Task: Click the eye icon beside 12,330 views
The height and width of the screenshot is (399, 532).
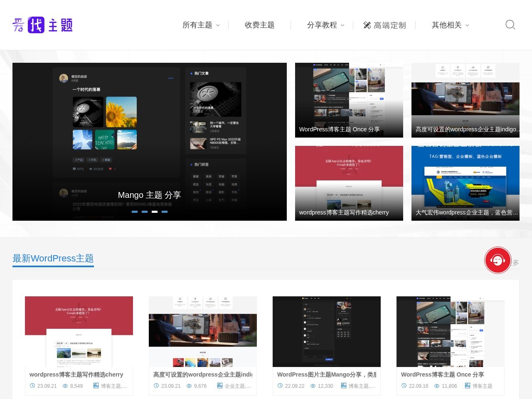Action: click(313, 386)
